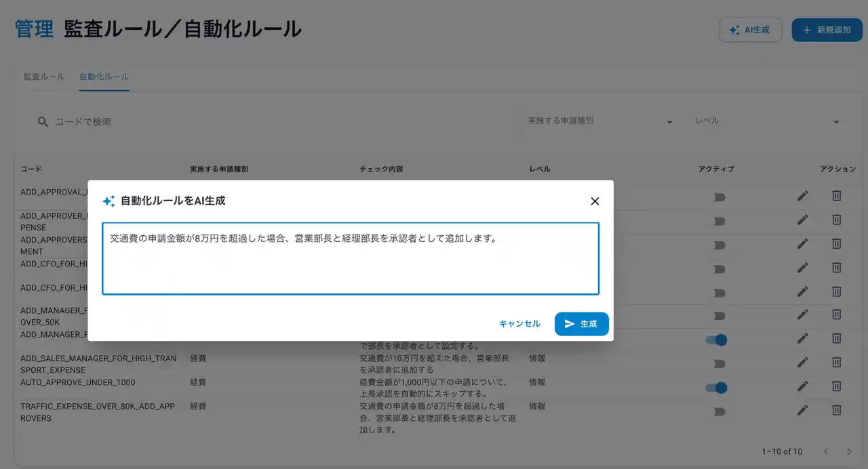Click the search magnifier icon
Viewport: 868px width, 469px height.
(x=43, y=122)
